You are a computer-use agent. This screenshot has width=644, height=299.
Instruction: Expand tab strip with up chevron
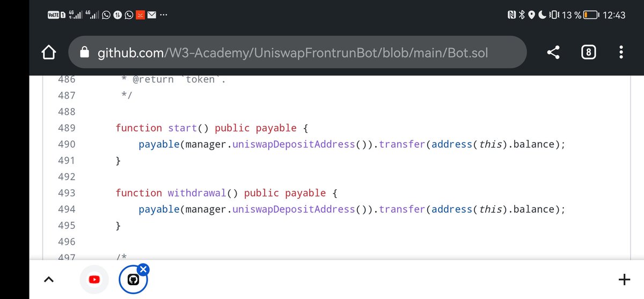(48, 279)
